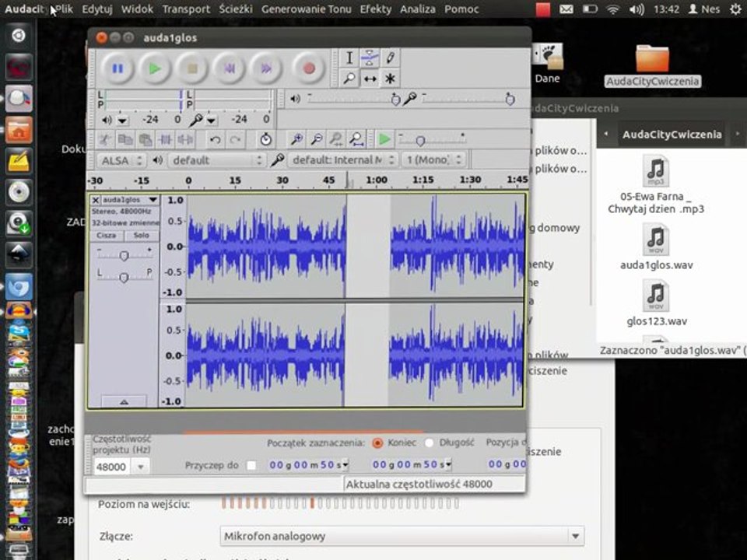Adjust the track gain slider
The image size is (747, 560).
point(124,256)
